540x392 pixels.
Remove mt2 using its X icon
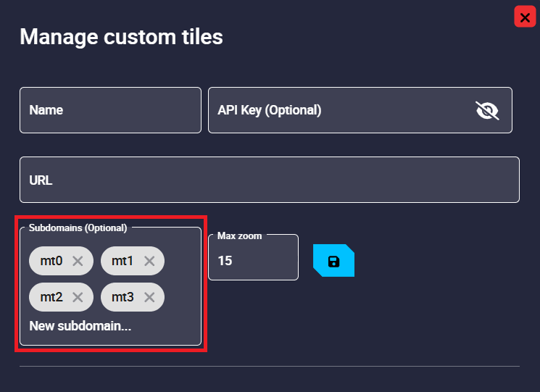(x=78, y=296)
